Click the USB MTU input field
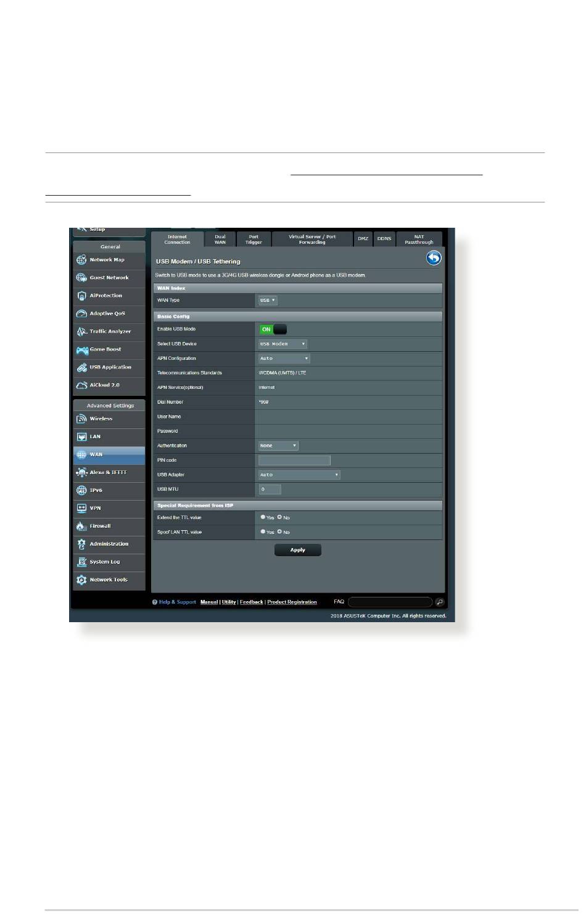 tap(270, 489)
